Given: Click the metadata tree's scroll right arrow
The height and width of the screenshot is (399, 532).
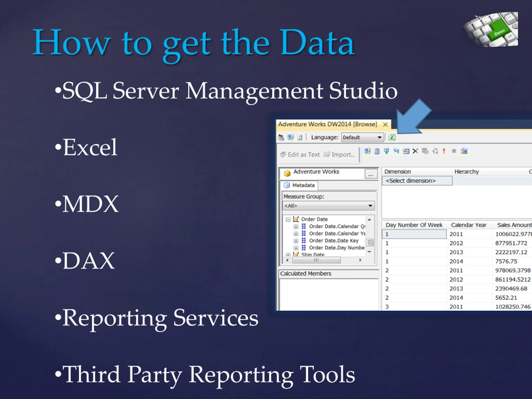Looking at the screenshot, I should (x=360, y=260).
